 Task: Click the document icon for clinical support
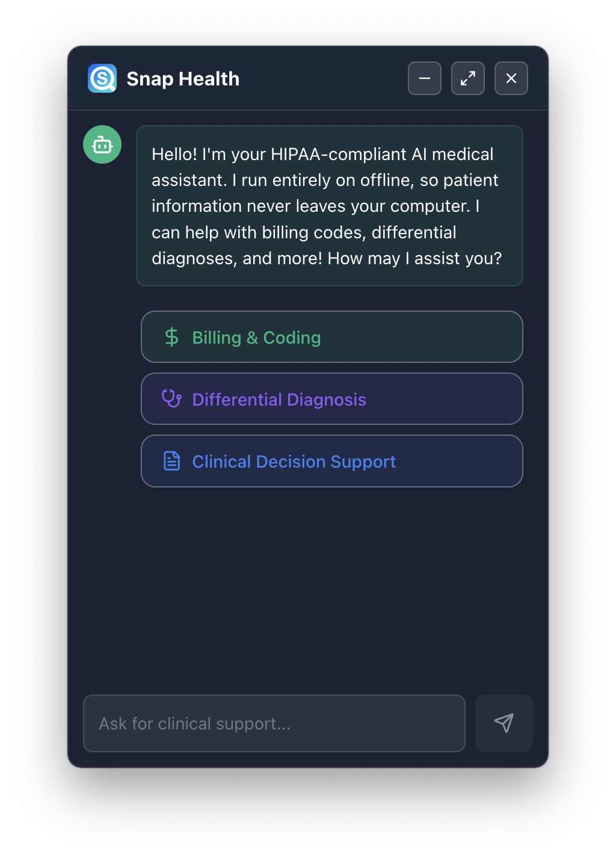171,461
